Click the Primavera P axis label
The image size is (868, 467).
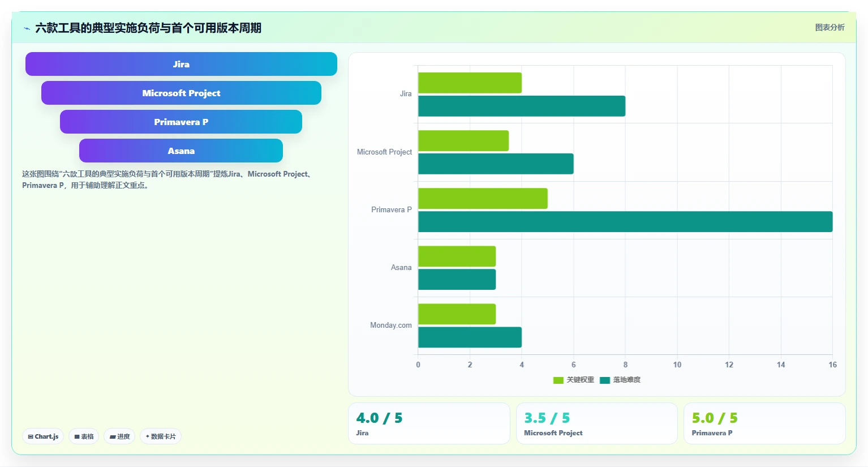[391, 209]
